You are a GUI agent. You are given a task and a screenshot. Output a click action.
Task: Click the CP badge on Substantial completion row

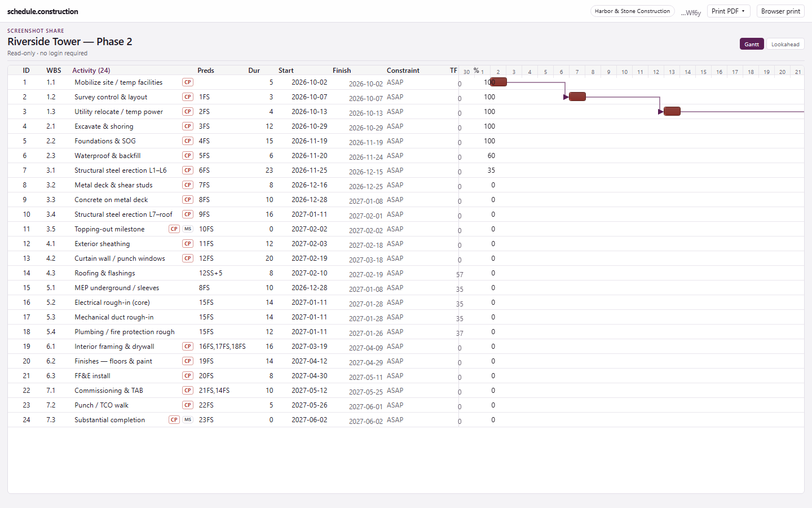point(174,420)
